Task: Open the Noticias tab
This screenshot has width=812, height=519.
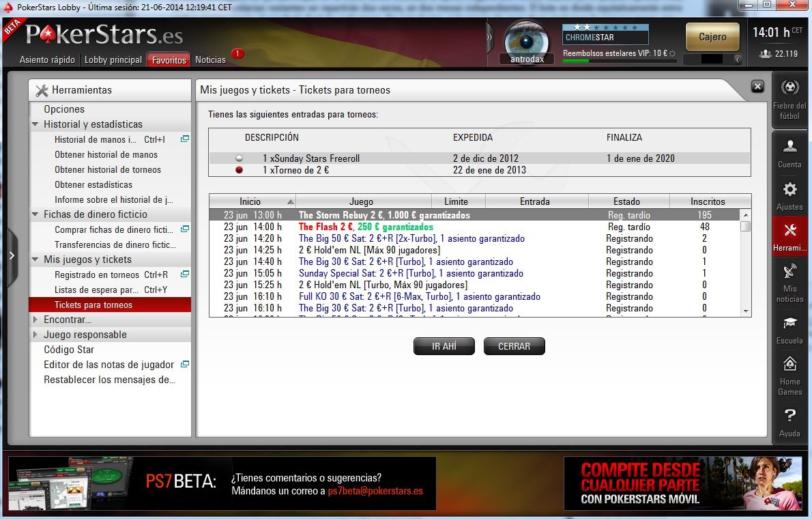Action: (210, 59)
